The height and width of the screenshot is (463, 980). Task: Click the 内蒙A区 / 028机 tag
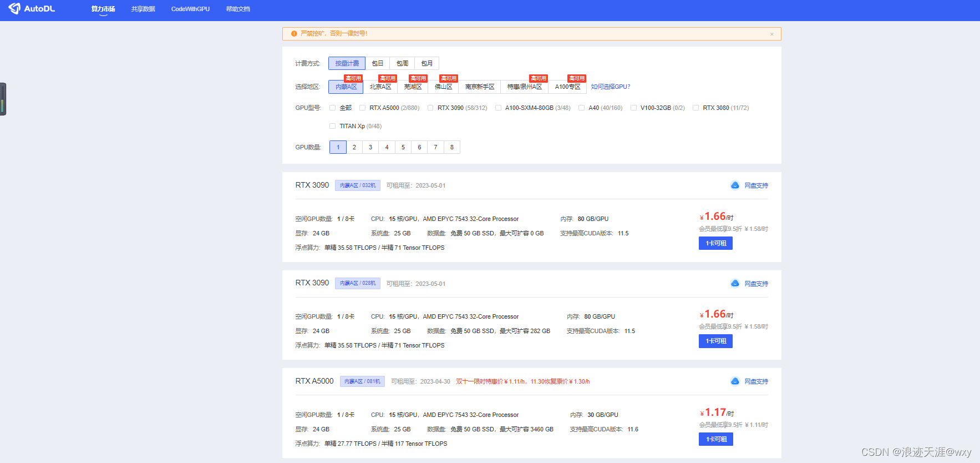coord(358,283)
